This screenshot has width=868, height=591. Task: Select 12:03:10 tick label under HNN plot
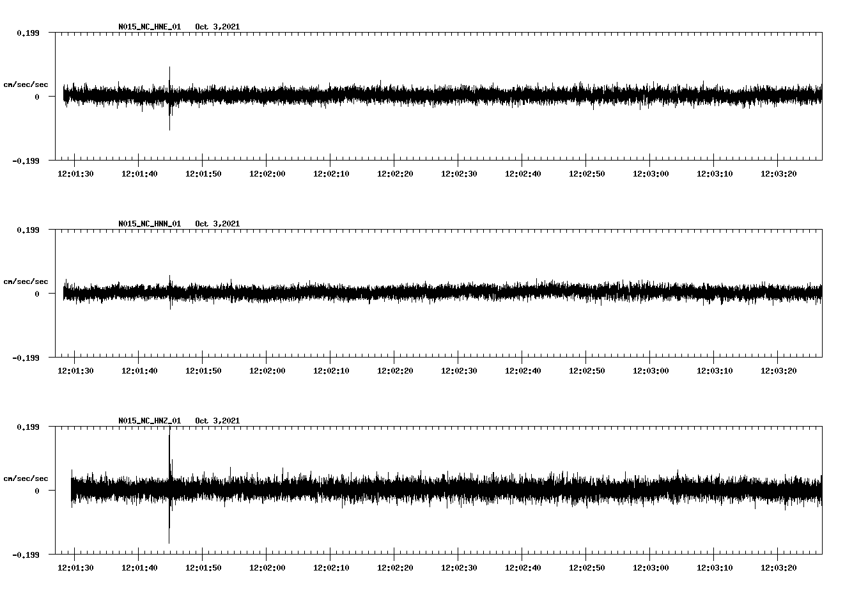(715, 371)
